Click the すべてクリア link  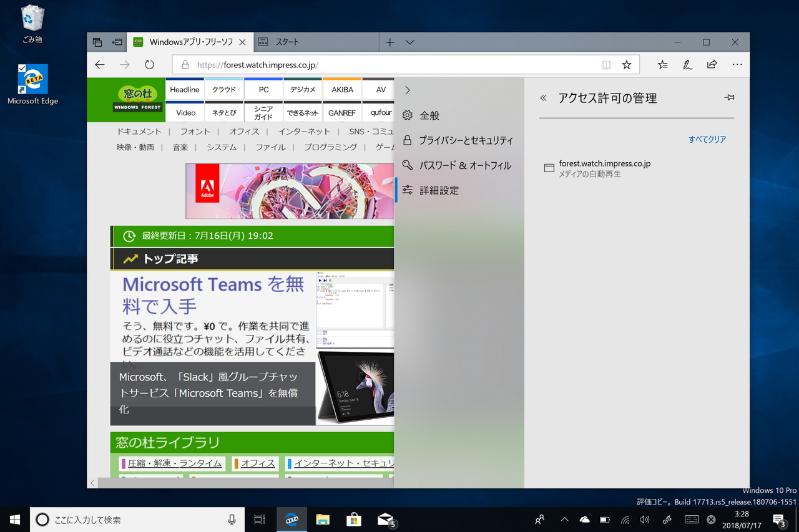(x=707, y=140)
